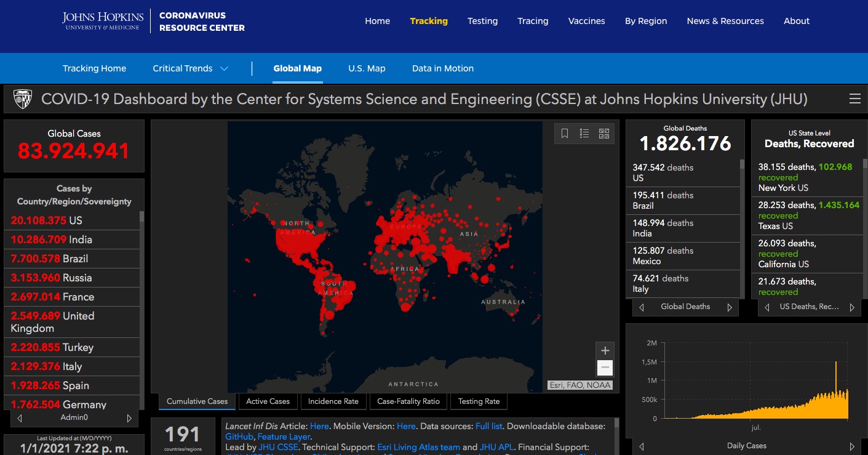868x455 pixels.
Task: Zoom in on the map with plus button
Action: 605,351
